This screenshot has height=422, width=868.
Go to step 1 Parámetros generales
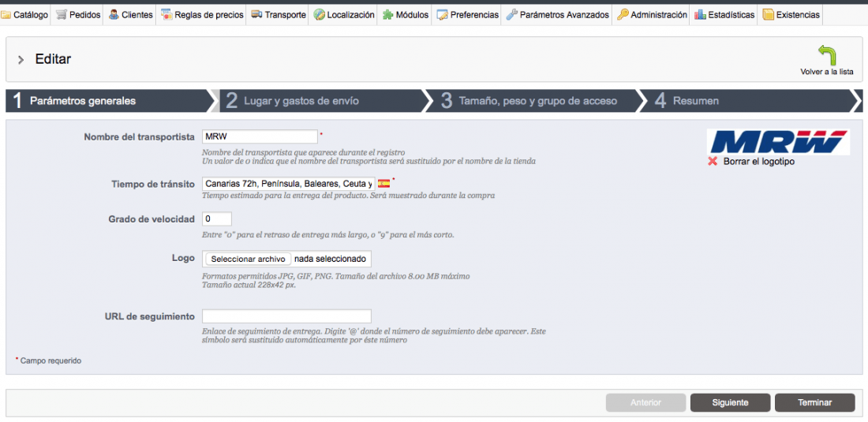click(x=109, y=101)
